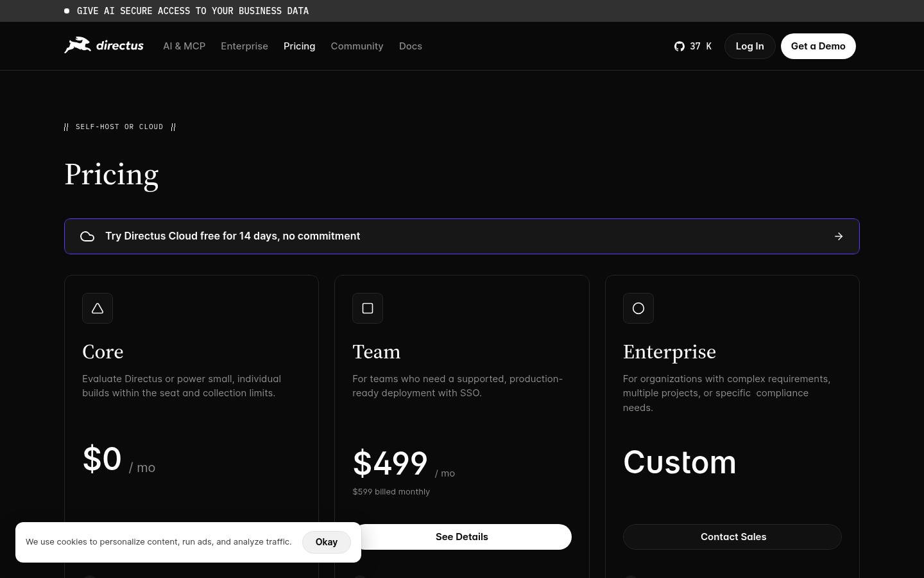924x578 pixels.
Task: Click the Pricing page heading
Action: pyautogui.click(x=112, y=175)
